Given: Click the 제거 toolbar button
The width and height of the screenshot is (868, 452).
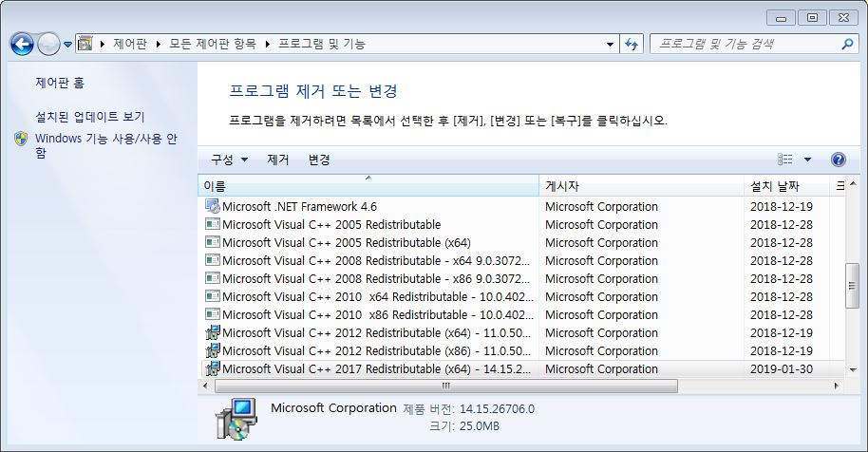Looking at the screenshot, I should [278, 160].
